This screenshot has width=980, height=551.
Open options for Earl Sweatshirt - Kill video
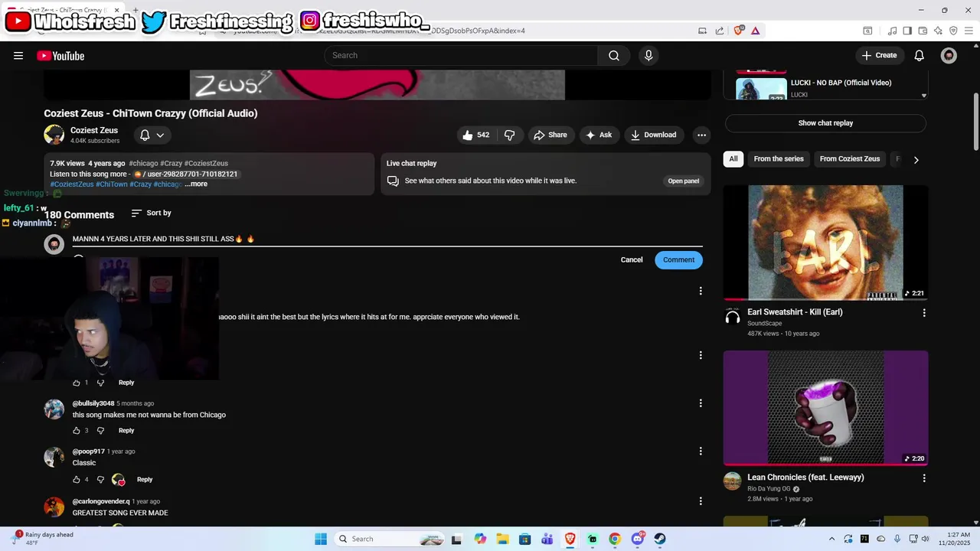tap(924, 312)
